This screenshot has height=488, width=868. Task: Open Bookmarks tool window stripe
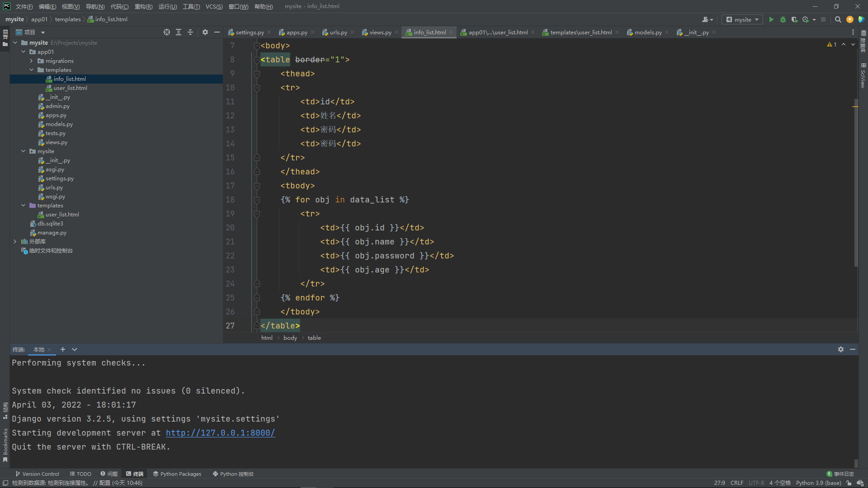[5, 445]
